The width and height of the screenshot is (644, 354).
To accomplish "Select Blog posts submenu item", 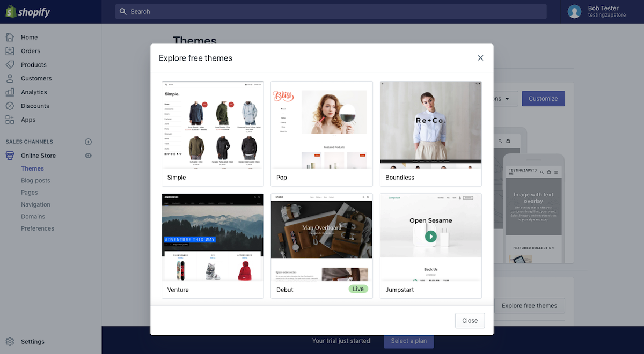I will tap(35, 181).
